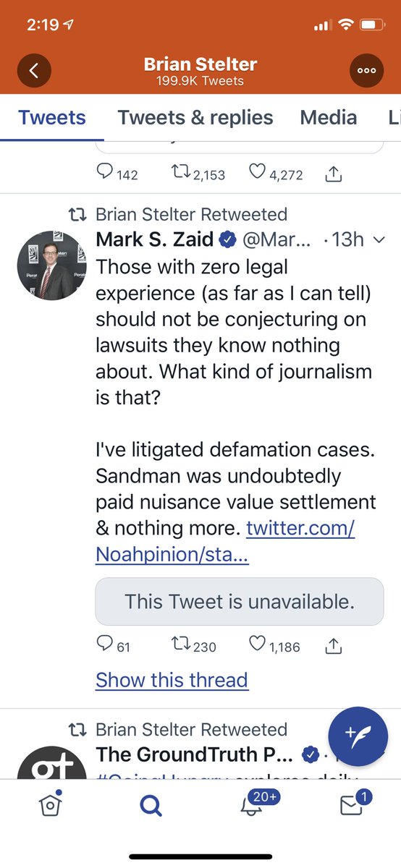Switch to Tweets & replies tab
The width and height of the screenshot is (401, 868).
[x=195, y=117]
